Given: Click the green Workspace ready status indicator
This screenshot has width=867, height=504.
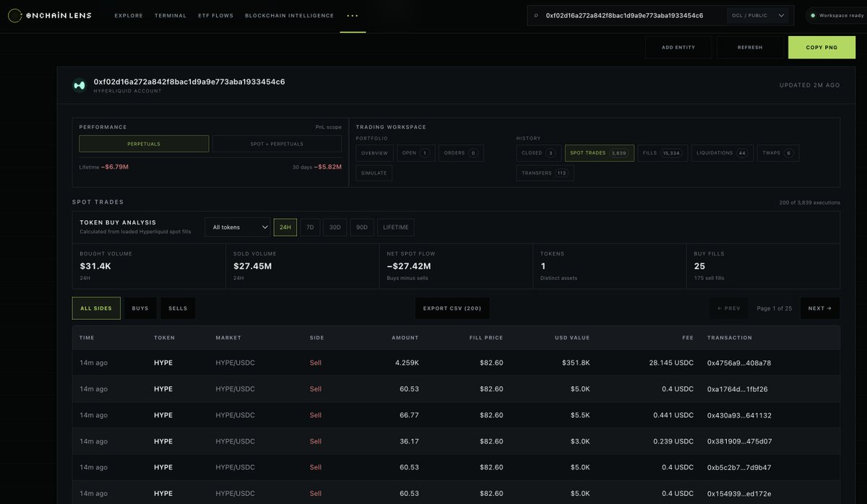Looking at the screenshot, I should [x=813, y=15].
